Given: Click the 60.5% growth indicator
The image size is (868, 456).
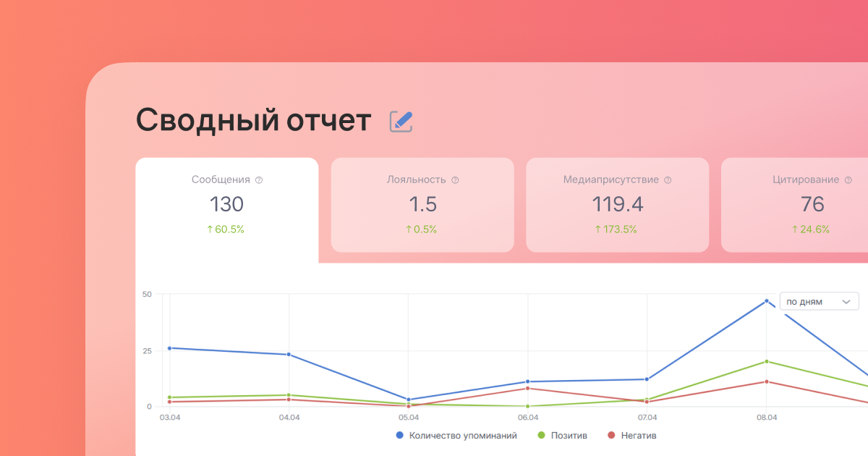Looking at the screenshot, I should point(226,229).
